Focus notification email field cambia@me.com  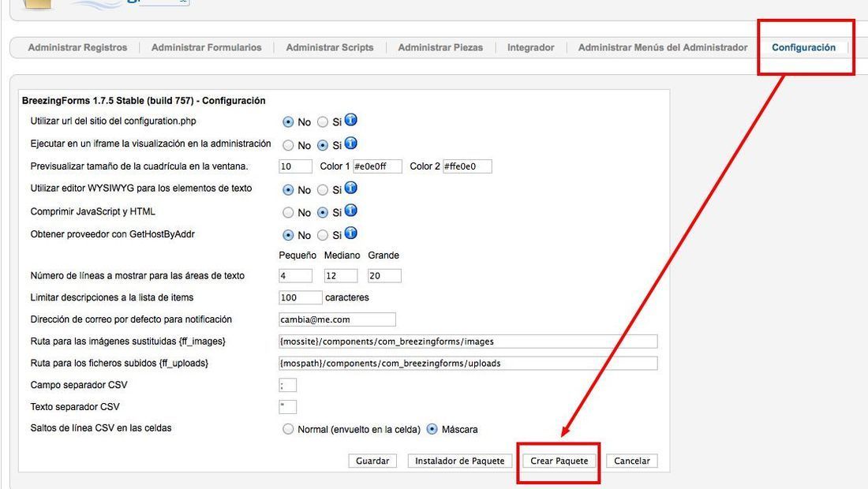[x=337, y=319]
